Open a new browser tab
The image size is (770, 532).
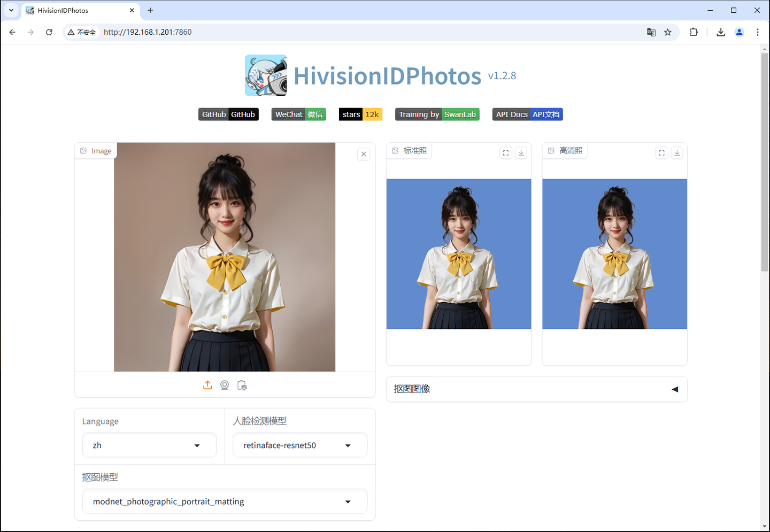click(150, 10)
